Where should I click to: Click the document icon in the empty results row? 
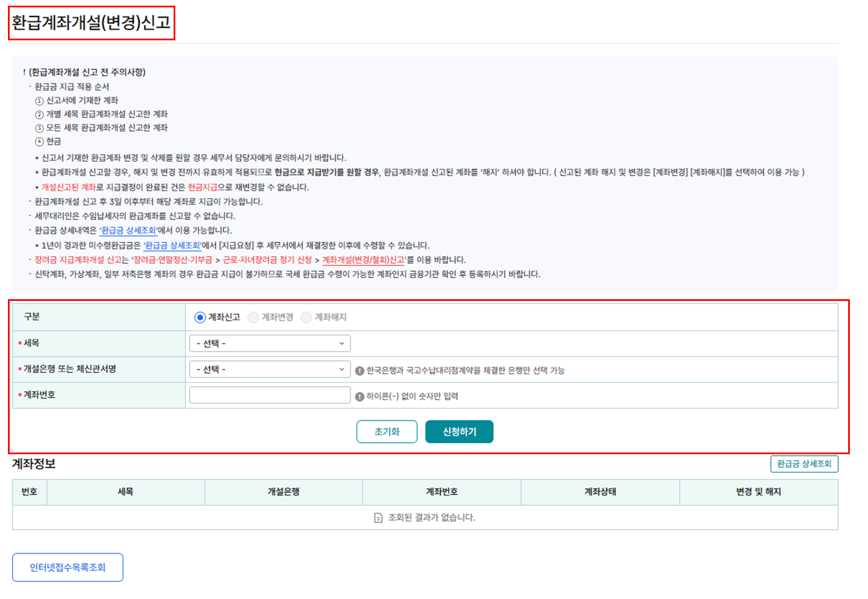378,518
